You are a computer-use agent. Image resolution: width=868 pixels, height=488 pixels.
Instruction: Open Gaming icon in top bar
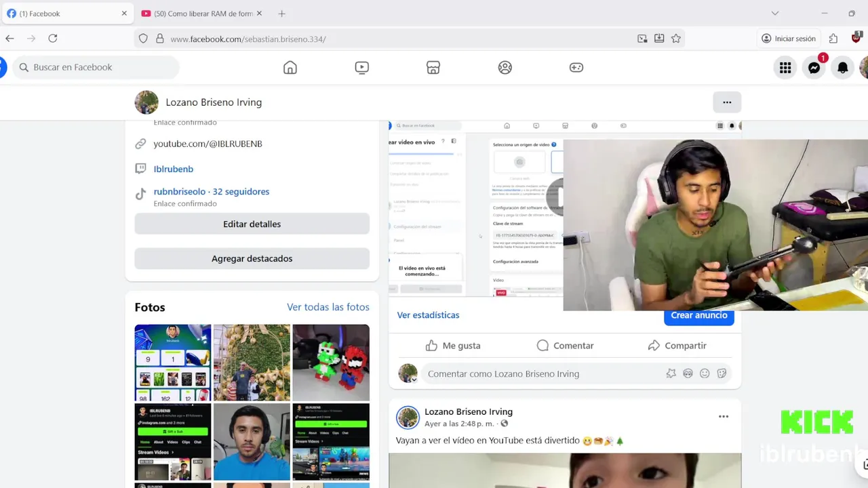click(576, 67)
